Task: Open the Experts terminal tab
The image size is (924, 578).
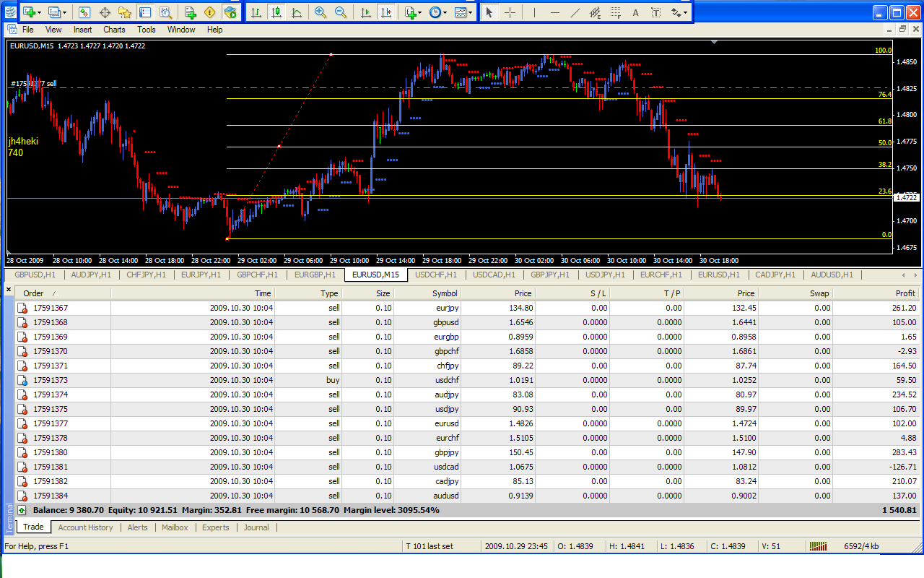Action: click(216, 527)
